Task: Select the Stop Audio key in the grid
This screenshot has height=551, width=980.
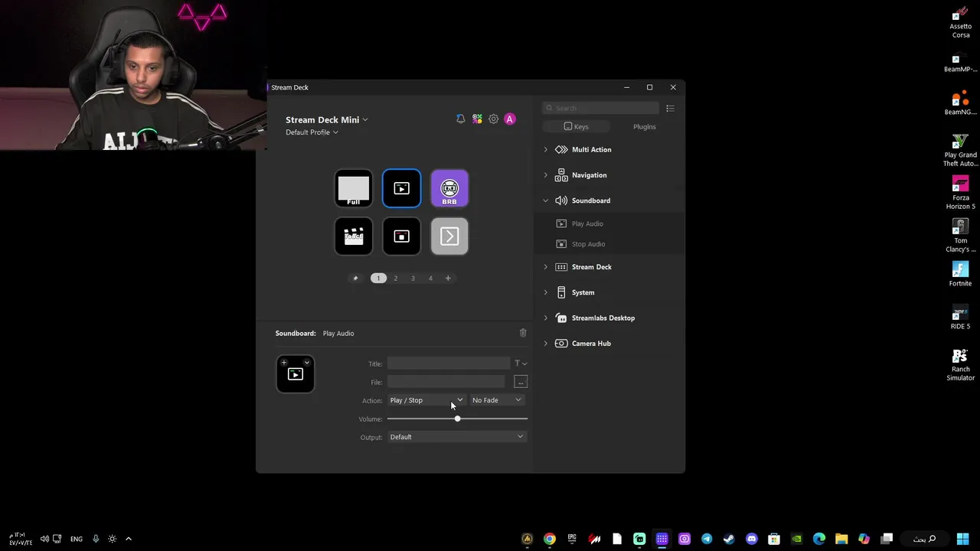Action: pyautogui.click(x=402, y=236)
